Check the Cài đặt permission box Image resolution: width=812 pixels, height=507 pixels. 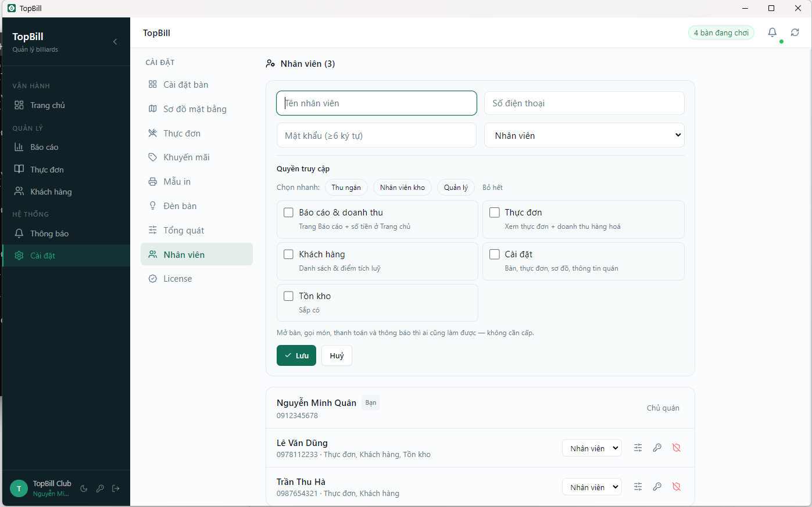pyautogui.click(x=495, y=254)
